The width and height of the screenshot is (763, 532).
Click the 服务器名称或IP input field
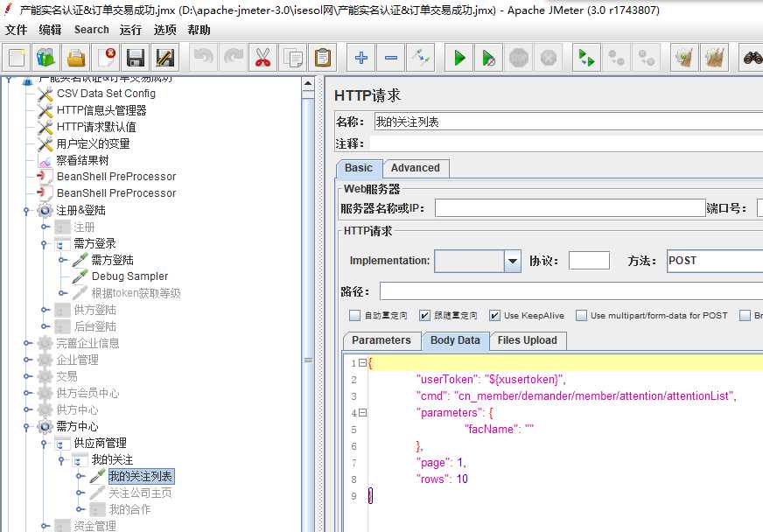[570, 208]
